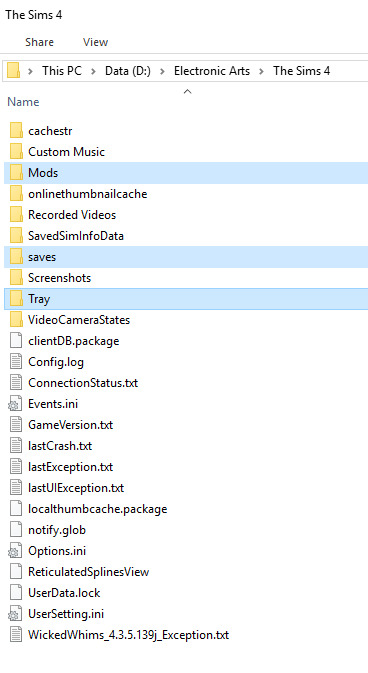The width and height of the screenshot is (368, 673).
Task: Select the file name lastCrash.txt
Action: tap(60, 446)
